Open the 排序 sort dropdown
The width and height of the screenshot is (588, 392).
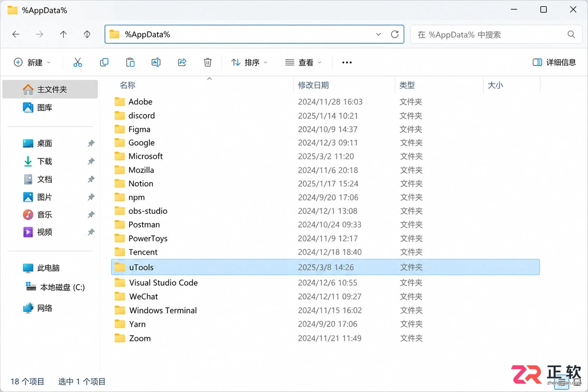tap(249, 62)
